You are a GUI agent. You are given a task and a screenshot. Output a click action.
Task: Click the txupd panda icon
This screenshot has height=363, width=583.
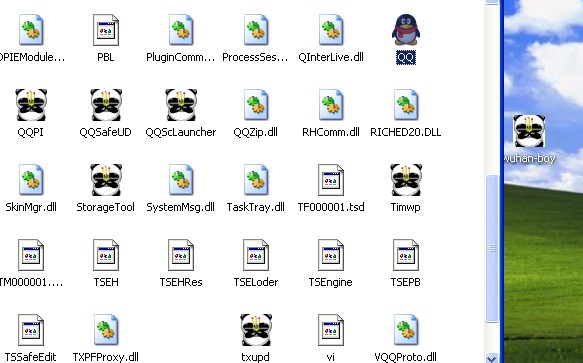[x=256, y=330]
